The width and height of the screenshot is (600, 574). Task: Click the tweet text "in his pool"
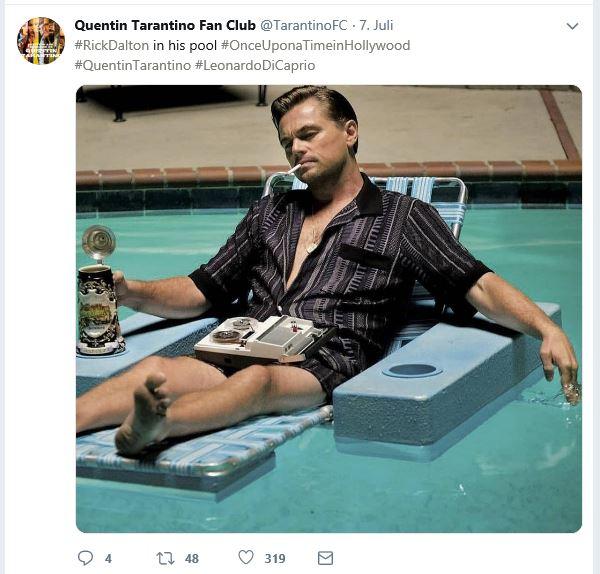(185, 45)
